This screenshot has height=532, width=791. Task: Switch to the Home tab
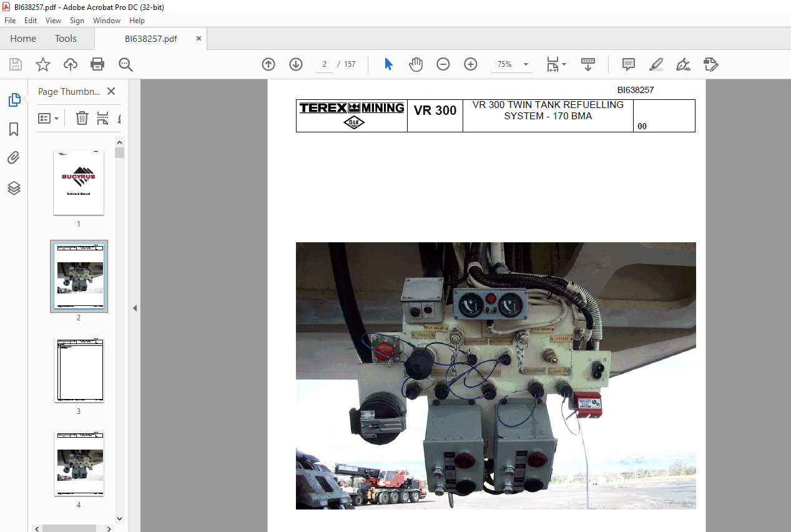[x=23, y=39]
